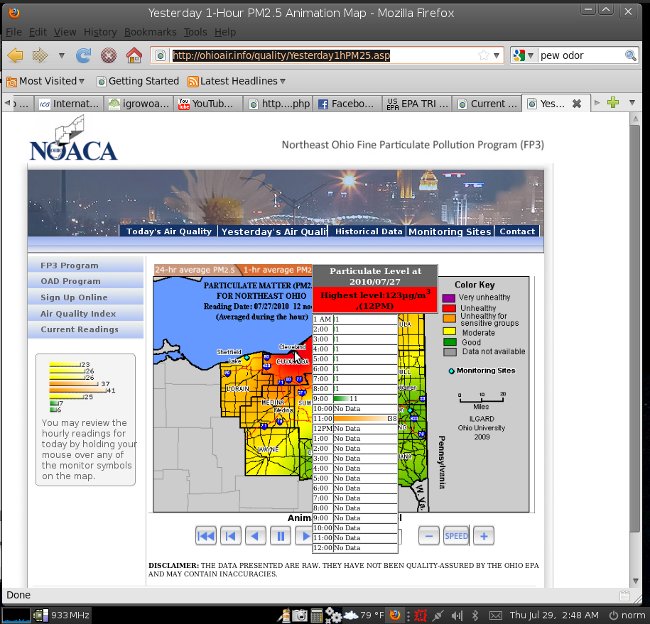Click the forward navigation arrow icon
This screenshot has width=650, height=624.
40,55
